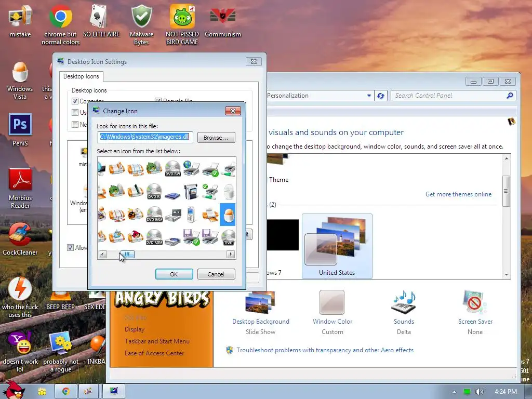Select the red angry bird icon
Image resolution: width=532 pixels, height=399 pixels.
(x=136, y=236)
